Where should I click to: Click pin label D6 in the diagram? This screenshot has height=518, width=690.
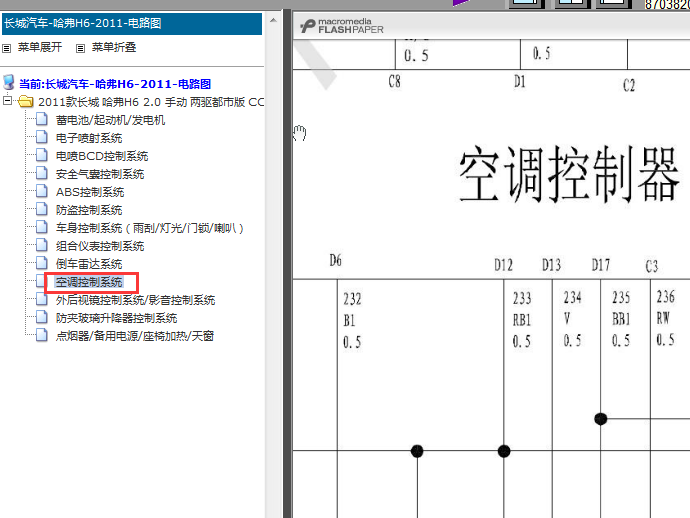pos(335,260)
